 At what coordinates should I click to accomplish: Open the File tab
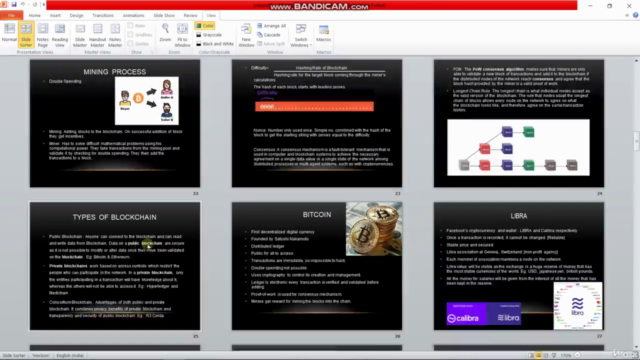click(x=11, y=16)
